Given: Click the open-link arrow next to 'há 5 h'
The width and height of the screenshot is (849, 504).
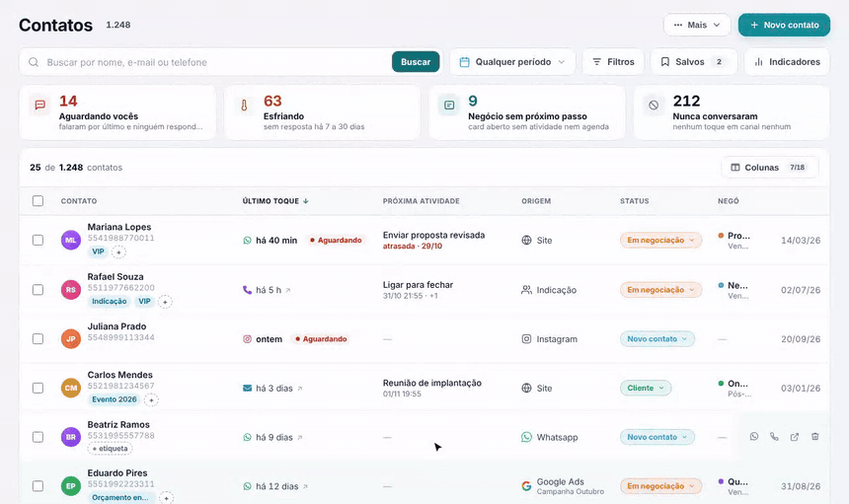Looking at the screenshot, I should 288,290.
